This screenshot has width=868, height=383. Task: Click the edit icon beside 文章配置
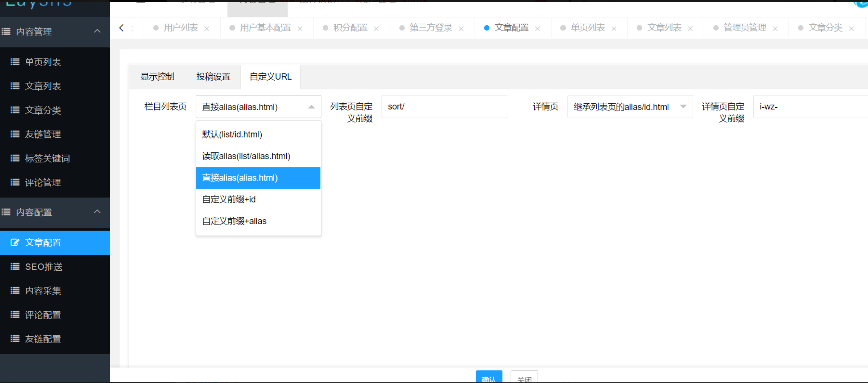[15, 242]
